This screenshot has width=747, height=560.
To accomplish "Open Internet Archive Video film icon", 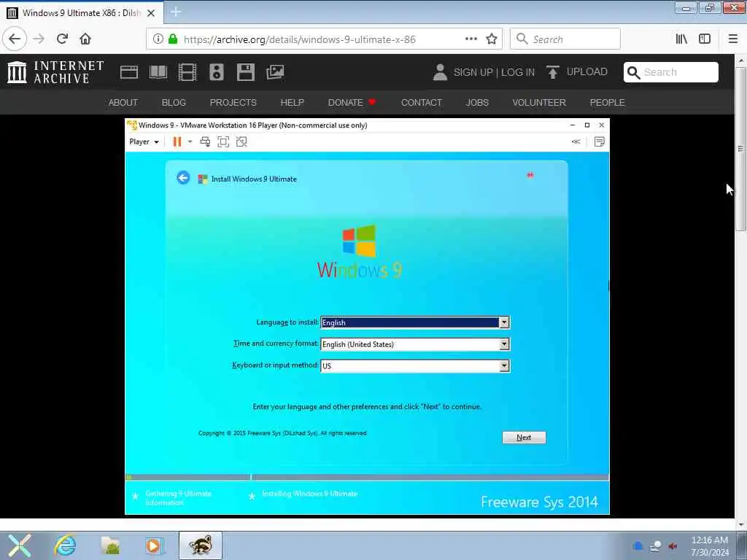I will [187, 72].
